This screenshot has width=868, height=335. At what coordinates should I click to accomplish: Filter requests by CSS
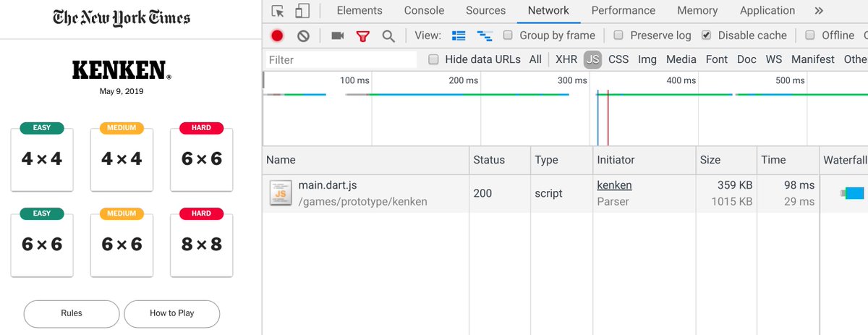pos(618,59)
